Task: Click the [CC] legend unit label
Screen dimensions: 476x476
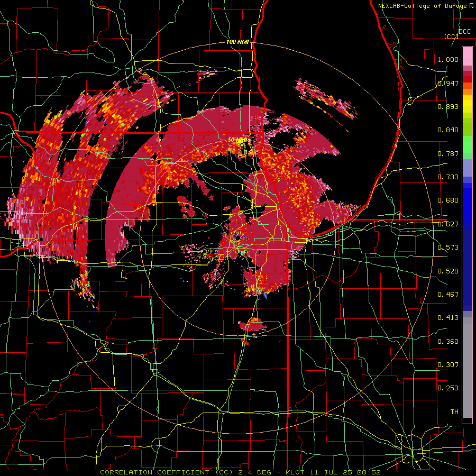Action: tap(451, 36)
